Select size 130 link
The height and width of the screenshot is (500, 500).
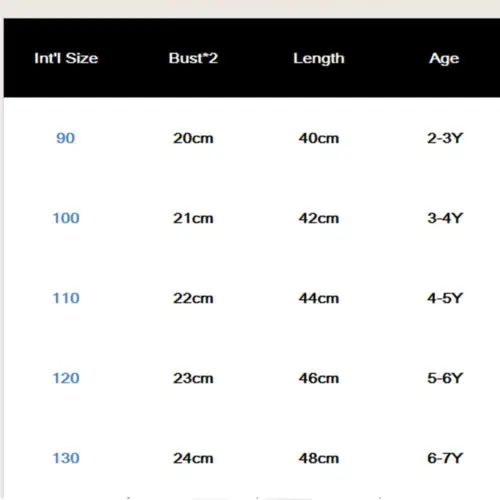click(66, 458)
